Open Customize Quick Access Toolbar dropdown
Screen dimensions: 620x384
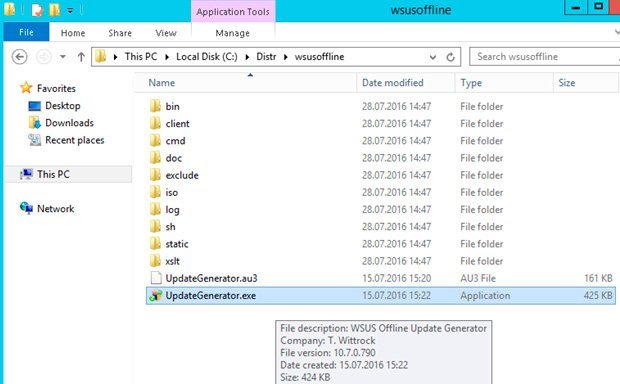tap(70, 11)
